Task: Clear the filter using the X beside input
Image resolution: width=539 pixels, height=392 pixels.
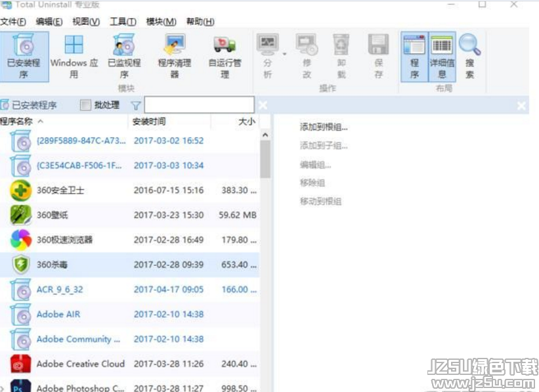Action: 263,105
